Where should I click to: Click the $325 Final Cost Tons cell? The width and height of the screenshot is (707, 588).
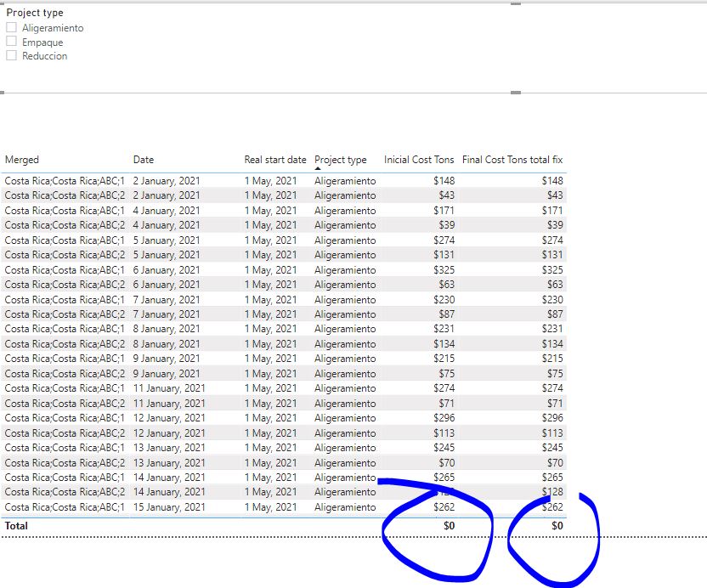click(x=552, y=269)
